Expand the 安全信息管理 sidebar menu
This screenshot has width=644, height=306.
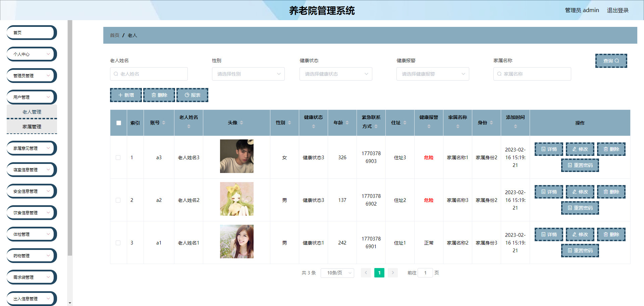pyautogui.click(x=32, y=191)
